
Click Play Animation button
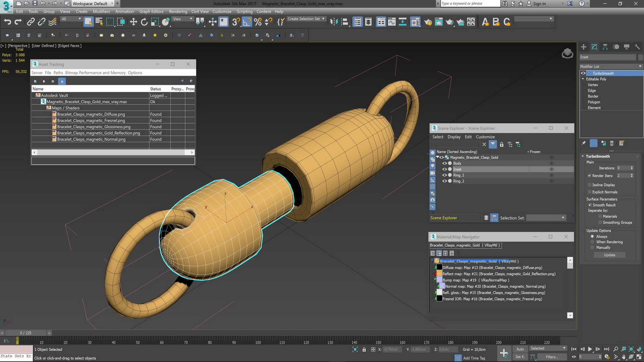[x=590, y=349]
